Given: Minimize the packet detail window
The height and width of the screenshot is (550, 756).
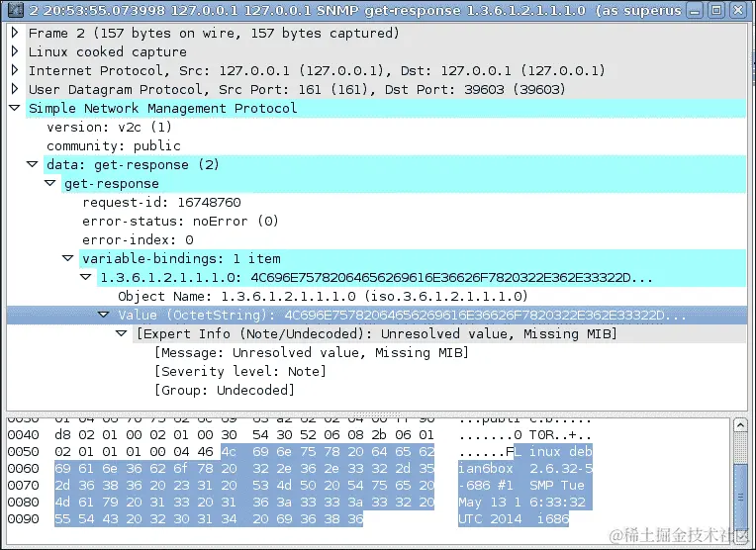Looking at the screenshot, I should pyautogui.click(x=695, y=10).
